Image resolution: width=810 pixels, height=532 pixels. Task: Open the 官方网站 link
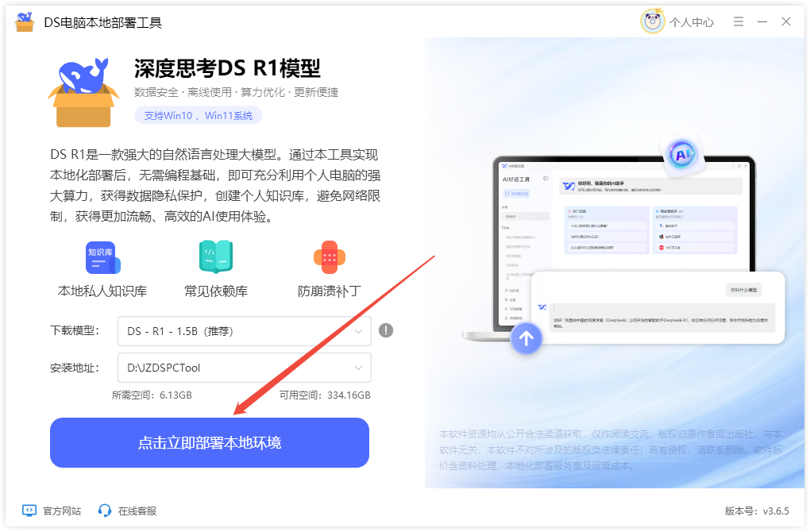tap(52, 511)
